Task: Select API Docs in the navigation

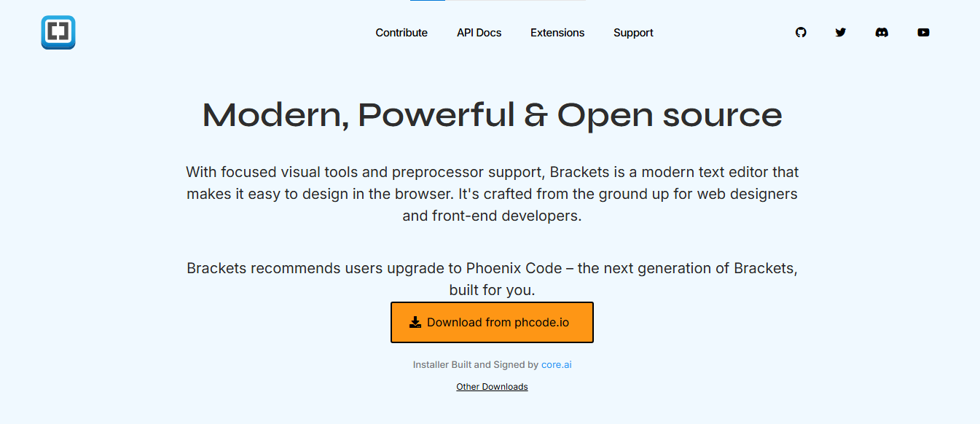Action: coord(479,32)
